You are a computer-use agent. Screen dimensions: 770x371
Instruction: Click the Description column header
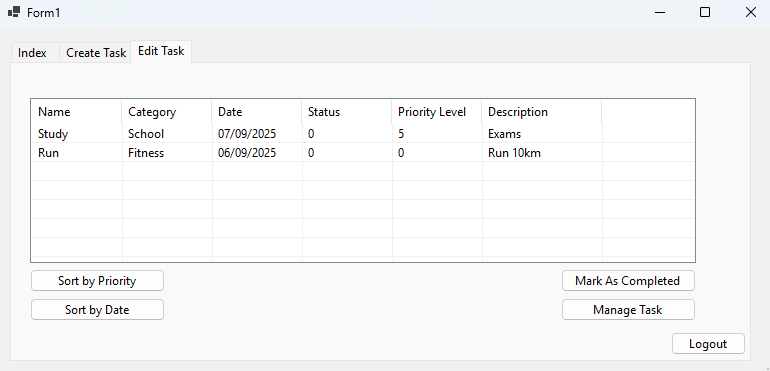tap(542, 112)
